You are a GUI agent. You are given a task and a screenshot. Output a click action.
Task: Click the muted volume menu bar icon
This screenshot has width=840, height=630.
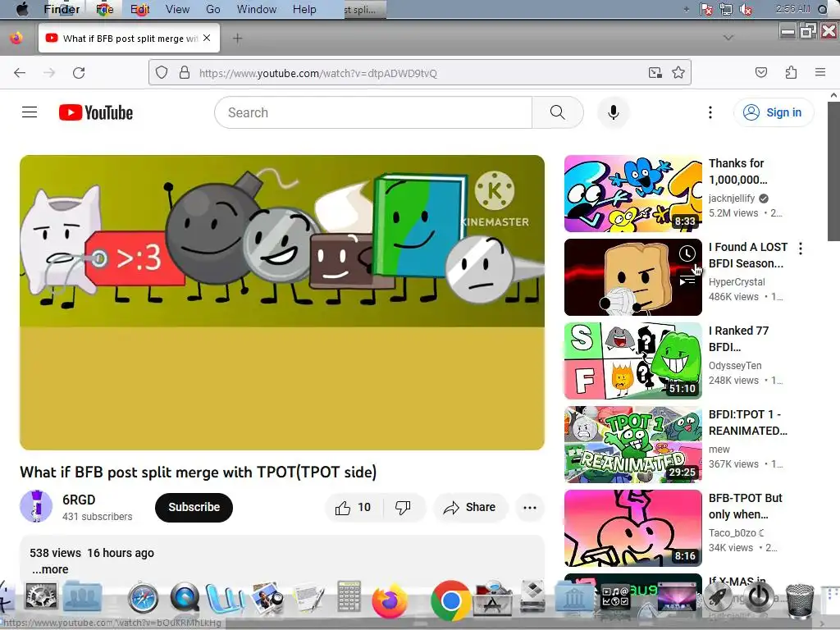pyautogui.click(x=745, y=9)
